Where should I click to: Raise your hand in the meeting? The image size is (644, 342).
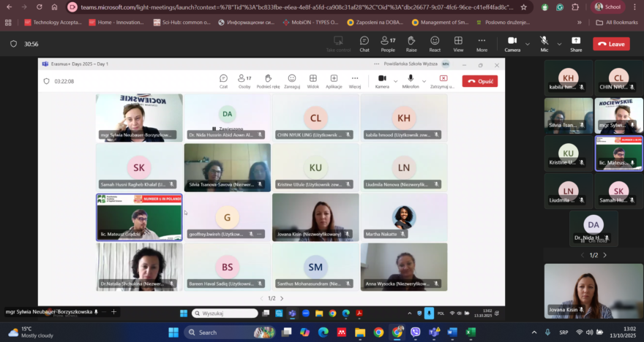click(411, 44)
